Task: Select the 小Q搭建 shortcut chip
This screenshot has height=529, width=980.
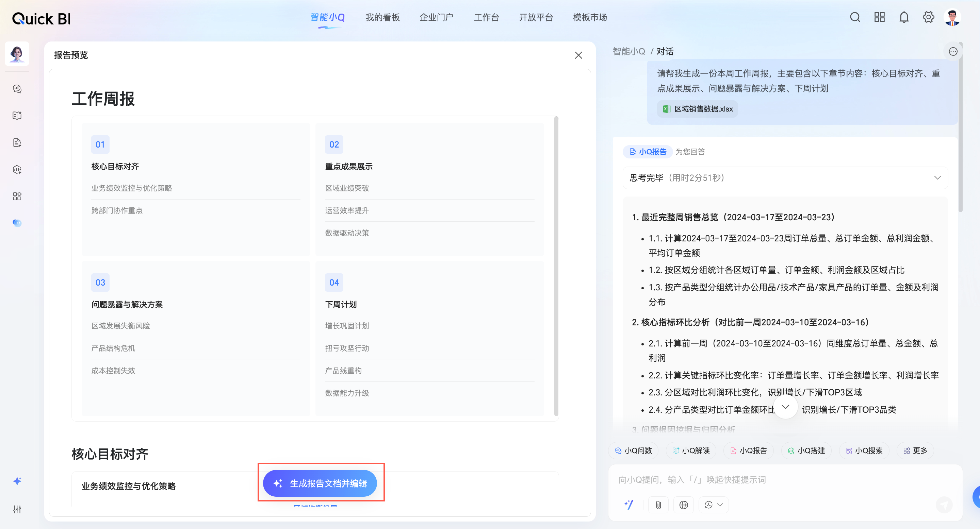Action: 806,451
